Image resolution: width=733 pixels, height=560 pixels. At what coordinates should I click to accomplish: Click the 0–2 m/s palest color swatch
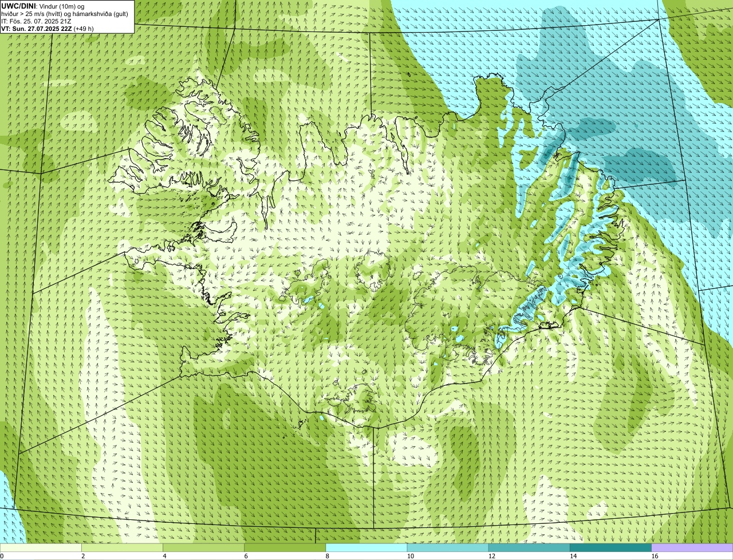coord(41,548)
